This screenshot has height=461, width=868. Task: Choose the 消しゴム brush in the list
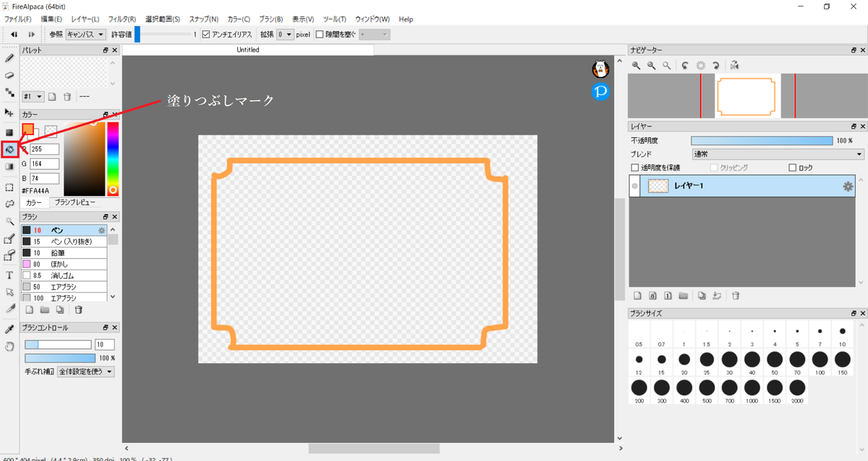(64, 276)
